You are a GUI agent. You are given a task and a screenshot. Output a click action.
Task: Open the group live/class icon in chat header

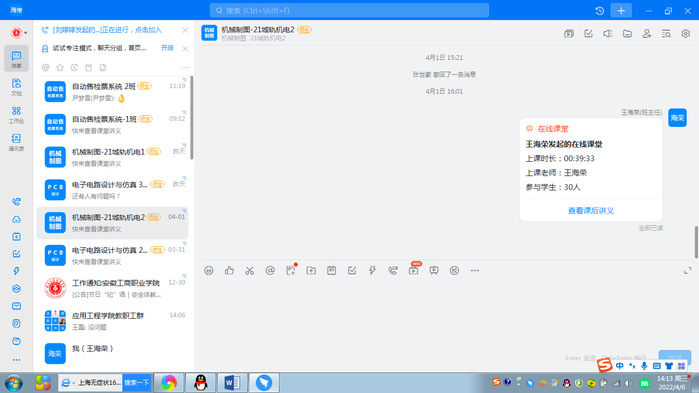point(569,33)
